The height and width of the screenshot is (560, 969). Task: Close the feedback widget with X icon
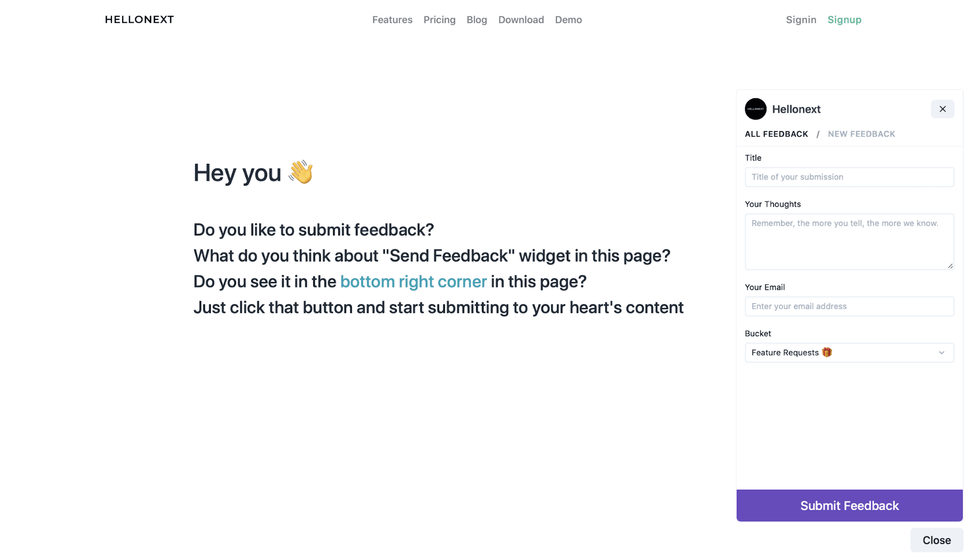click(x=942, y=109)
